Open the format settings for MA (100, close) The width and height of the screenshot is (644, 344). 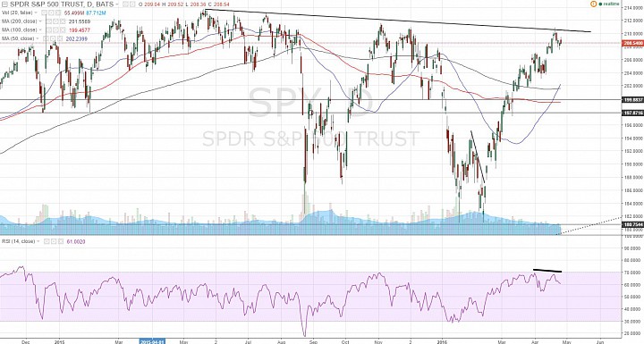[55, 30]
